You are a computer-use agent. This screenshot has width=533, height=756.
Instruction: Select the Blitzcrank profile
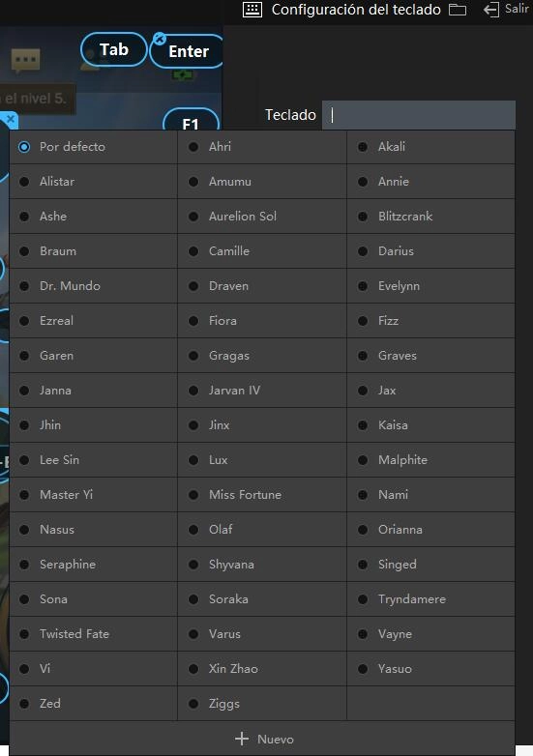pyautogui.click(x=430, y=216)
